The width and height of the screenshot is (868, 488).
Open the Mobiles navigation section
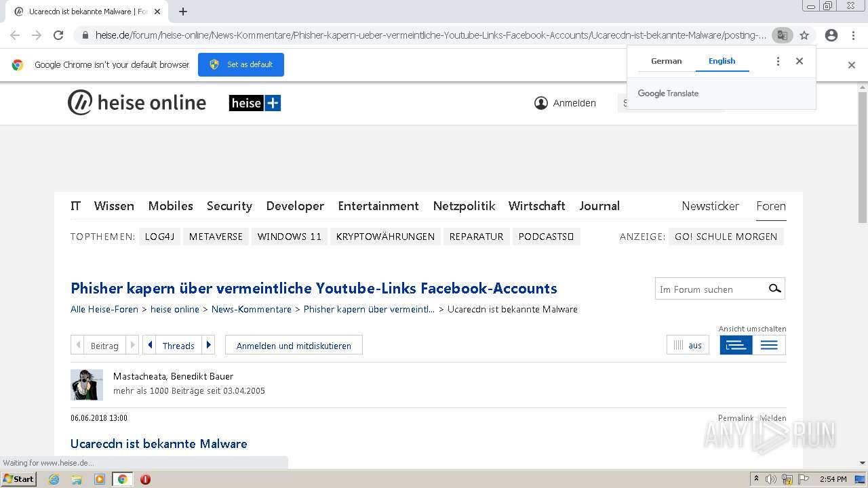click(x=171, y=206)
